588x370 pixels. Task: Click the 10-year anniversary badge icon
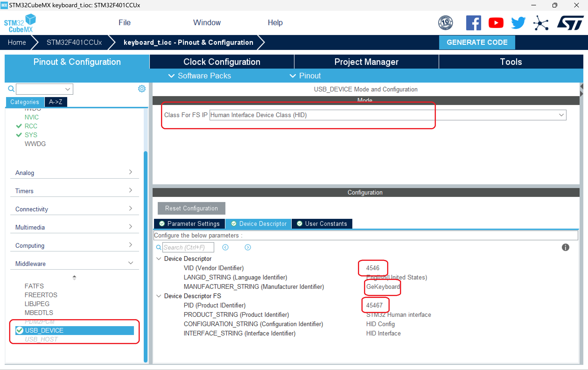pos(445,23)
